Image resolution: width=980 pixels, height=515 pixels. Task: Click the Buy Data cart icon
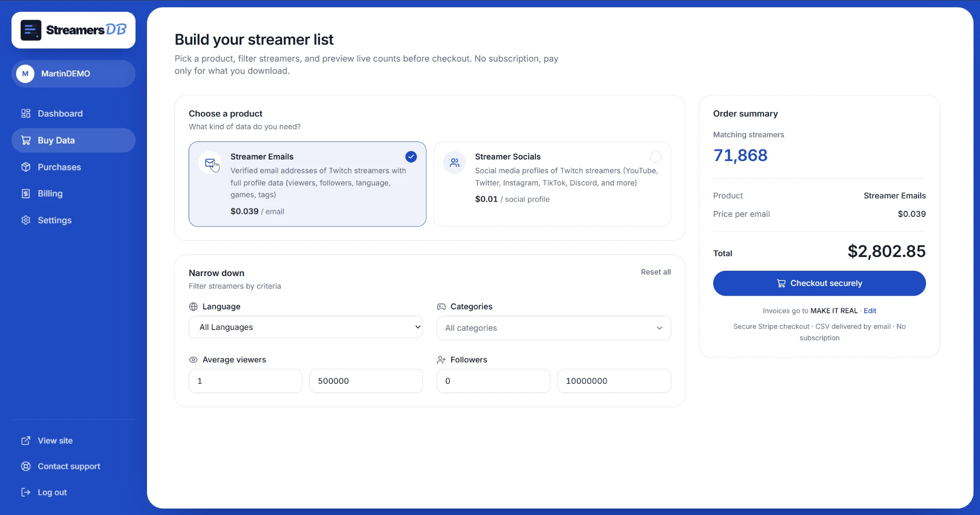click(26, 140)
